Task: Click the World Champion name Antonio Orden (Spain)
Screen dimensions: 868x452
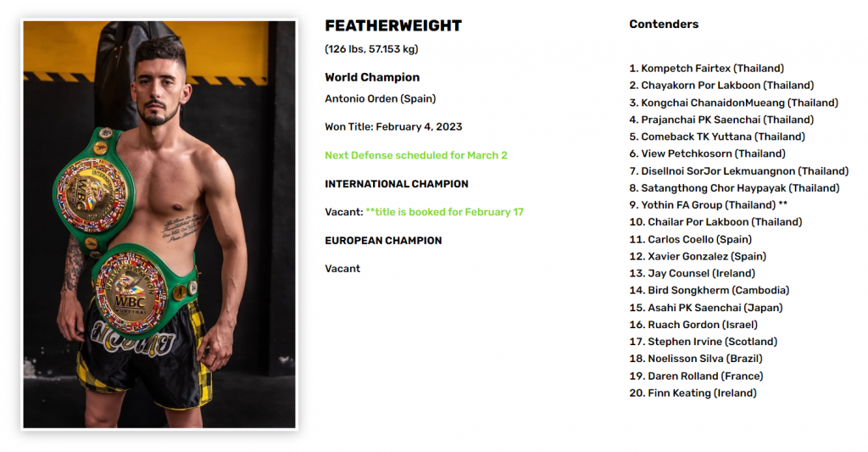Action: [381, 99]
